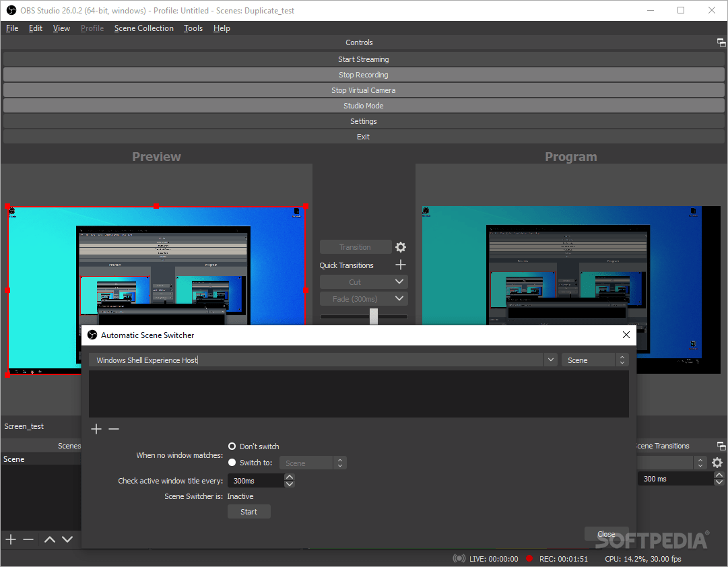Decrease the check interval value
Screen dimensions: 728x567
tap(290, 484)
